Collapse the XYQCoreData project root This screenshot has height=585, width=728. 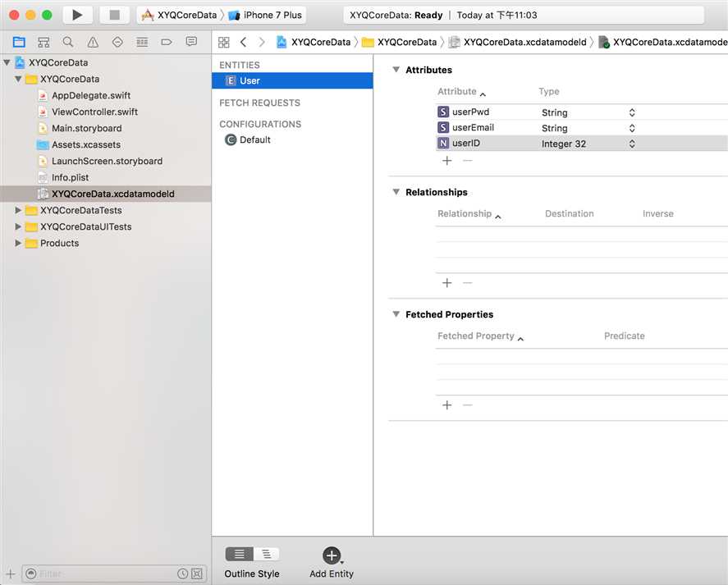click(7, 62)
